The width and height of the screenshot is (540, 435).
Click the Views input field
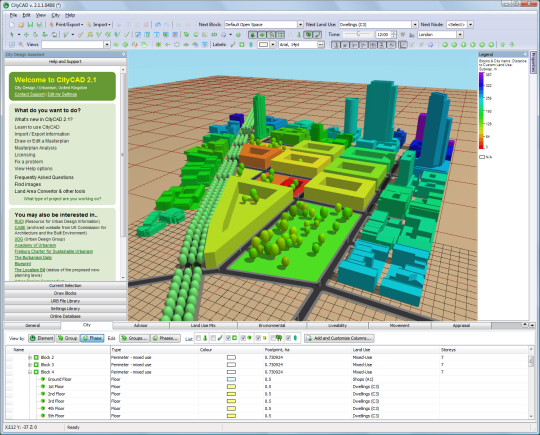pyautogui.click(x=72, y=44)
